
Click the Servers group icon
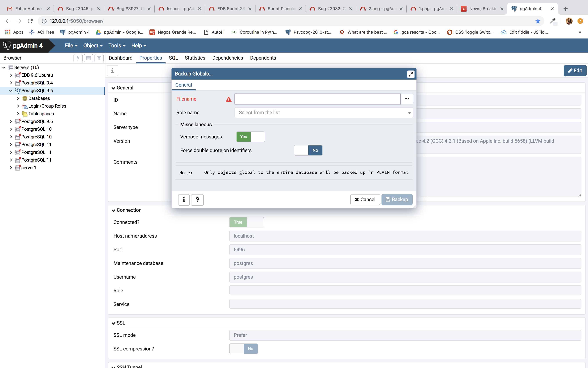coord(11,67)
